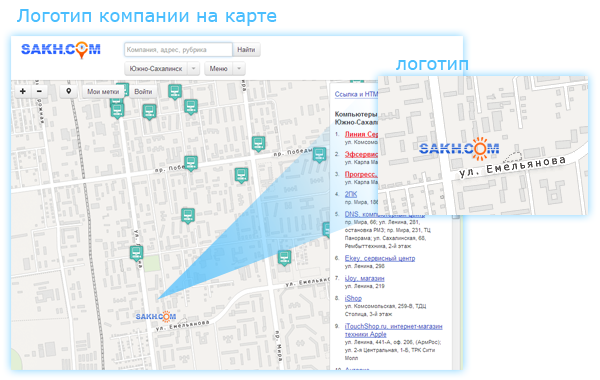Click the location pin icon button

click(69, 91)
